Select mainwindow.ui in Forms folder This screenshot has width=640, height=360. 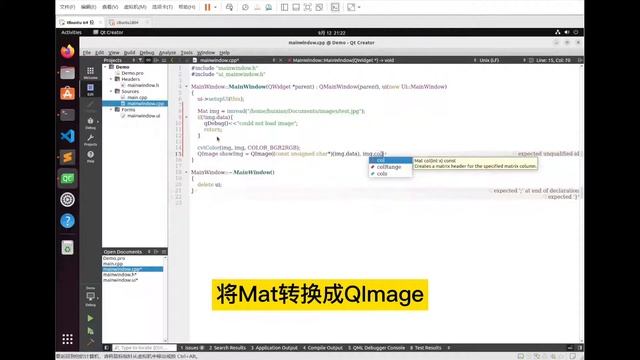tap(144, 116)
